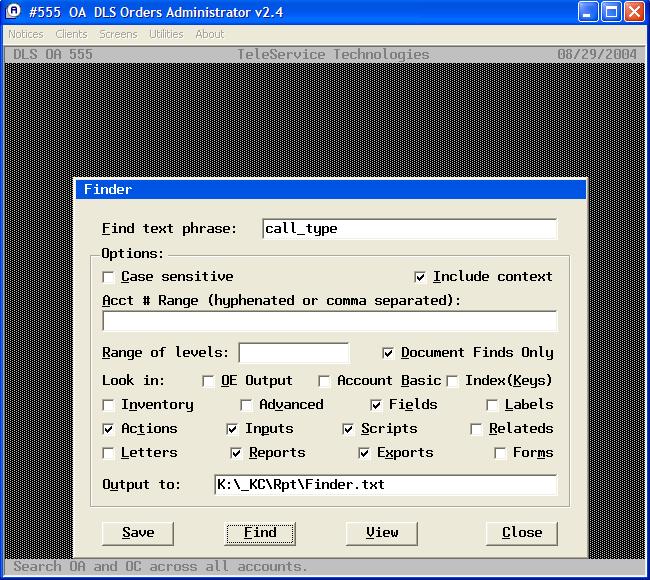Open the Notices menu
This screenshot has width=650, height=580.
[x=26, y=34]
